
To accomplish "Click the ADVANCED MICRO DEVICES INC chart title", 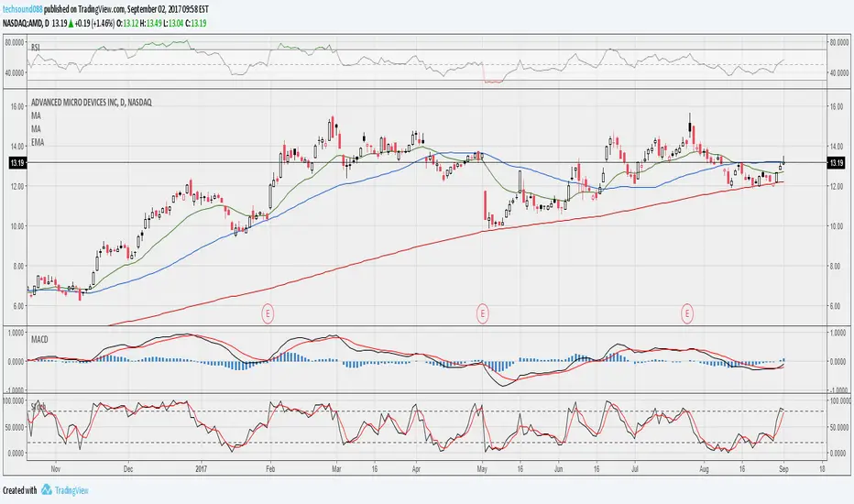I will point(91,102).
